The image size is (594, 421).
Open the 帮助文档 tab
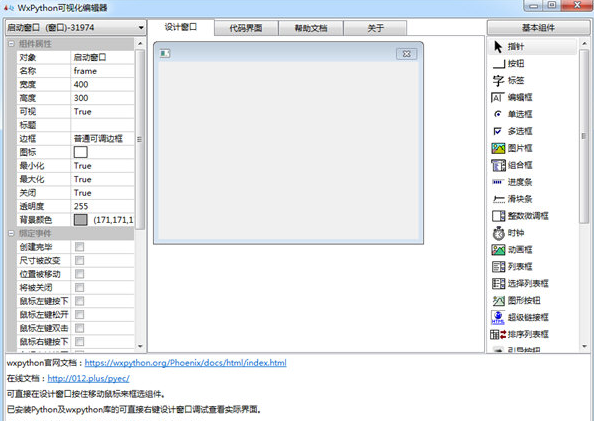coord(311,28)
